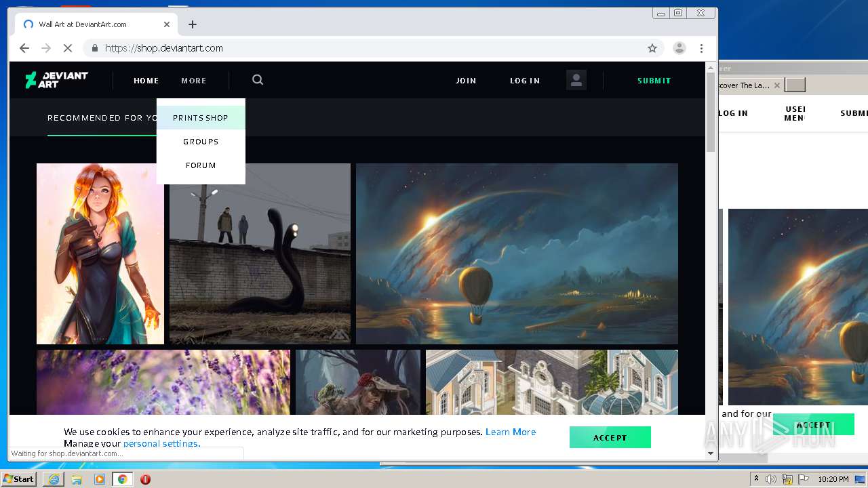Open the media player taskbar icon
The height and width of the screenshot is (488, 868).
coord(100,479)
